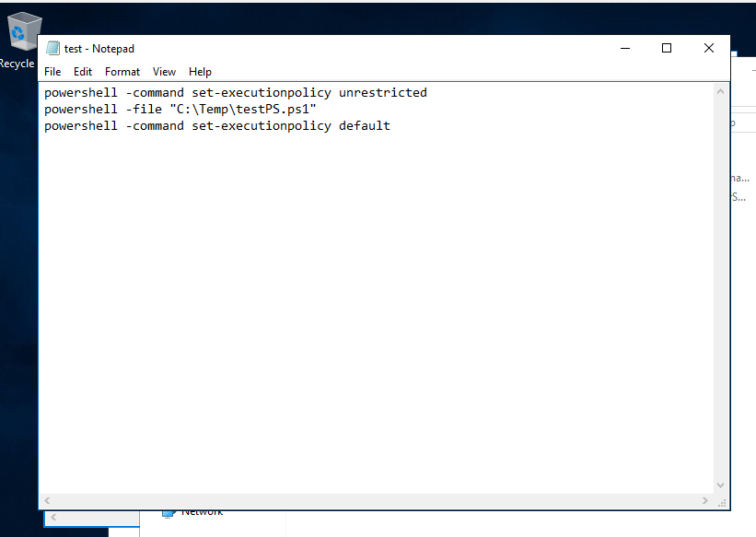Screen dimensions: 756x537
Task: Maximize the Notepad window
Action: tap(667, 48)
